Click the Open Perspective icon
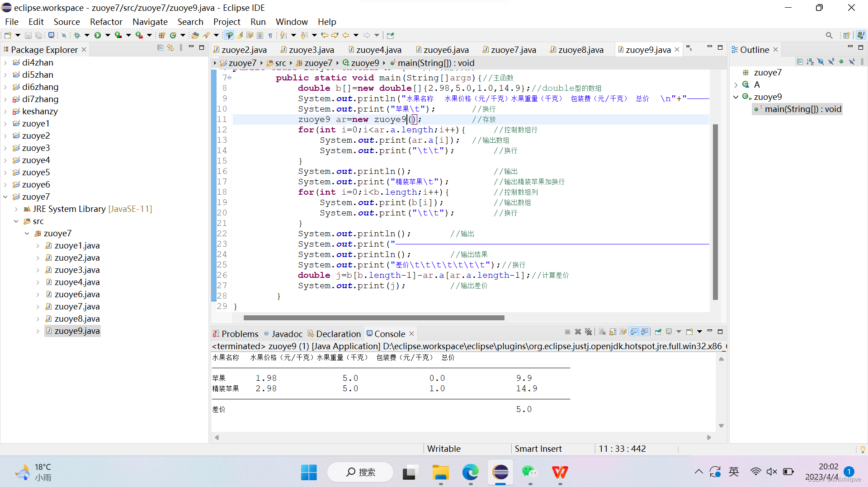 846,35
